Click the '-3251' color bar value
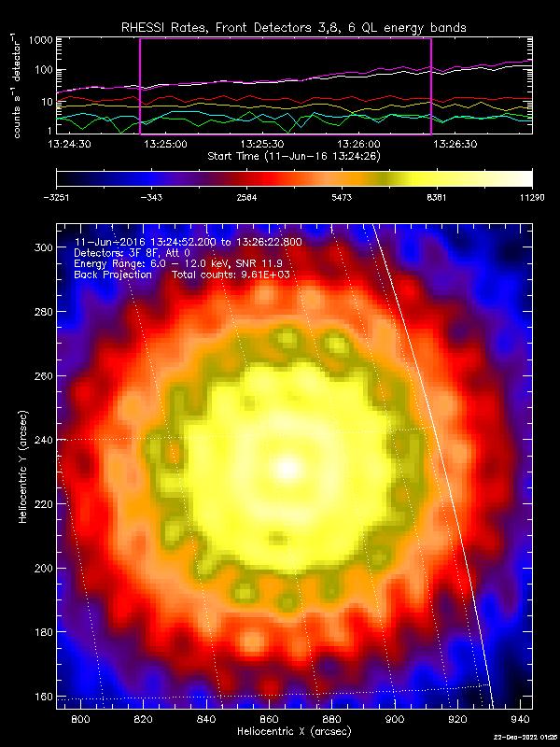This screenshot has height=747, width=560. (x=56, y=198)
